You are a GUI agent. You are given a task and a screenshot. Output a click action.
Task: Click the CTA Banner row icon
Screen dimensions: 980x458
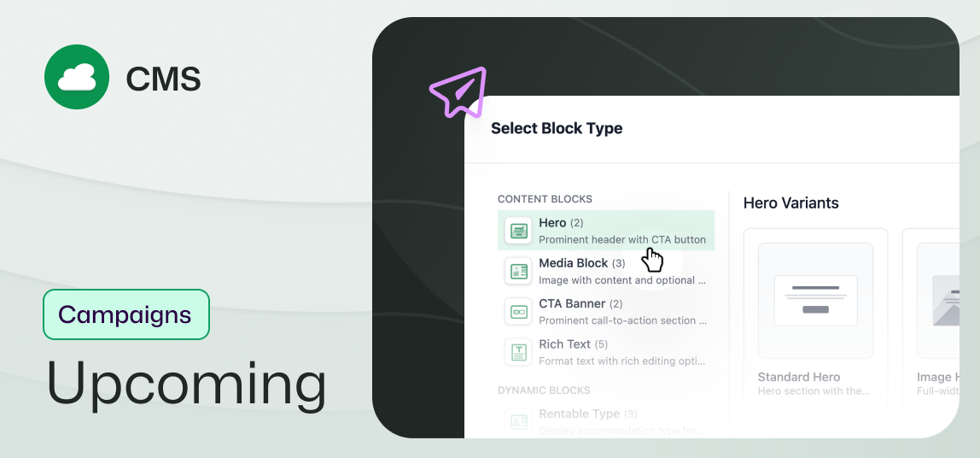[518, 312]
